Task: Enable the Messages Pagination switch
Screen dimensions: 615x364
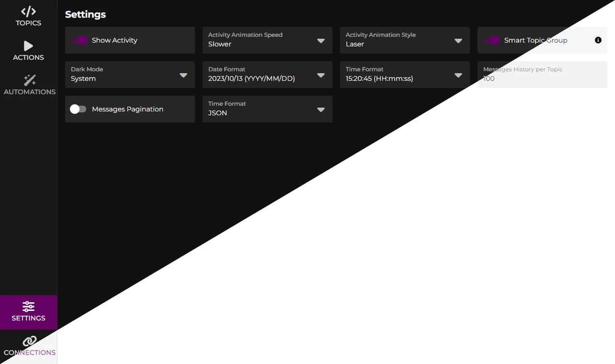Action: click(78, 109)
